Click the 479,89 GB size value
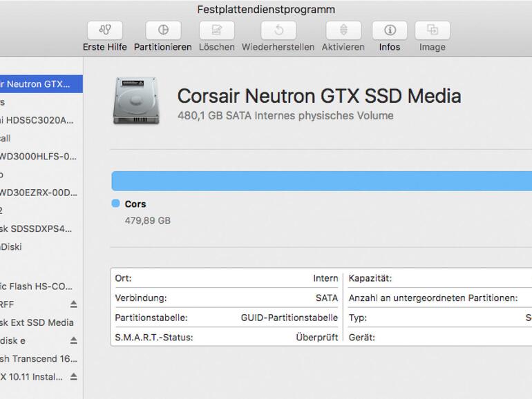 coord(148,221)
